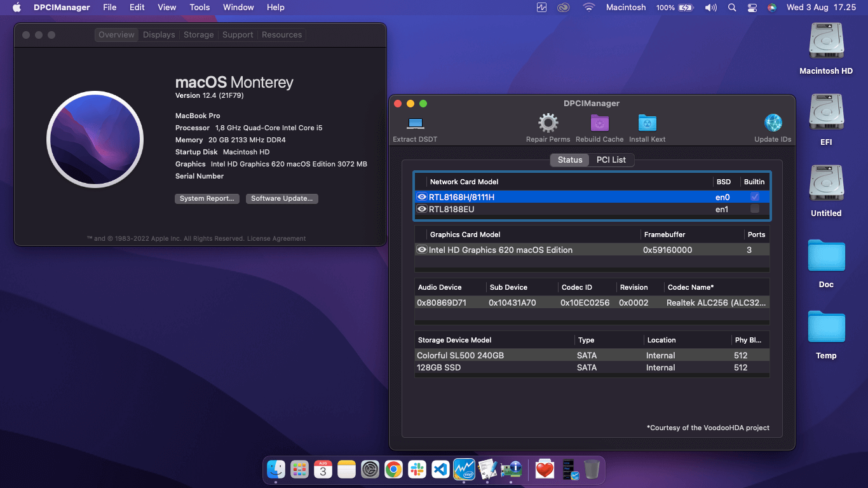Click the eye icon beside Intel HD Graphics 620

click(x=422, y=250)
